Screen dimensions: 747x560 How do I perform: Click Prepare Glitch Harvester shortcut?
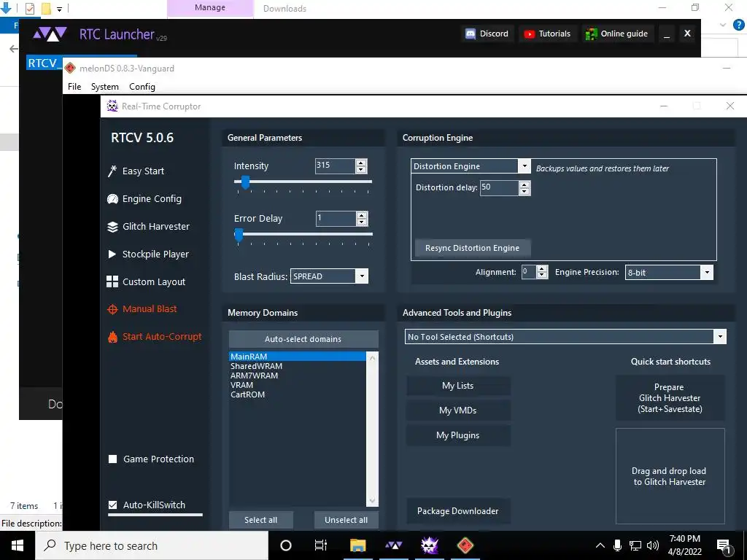[670, 398]
